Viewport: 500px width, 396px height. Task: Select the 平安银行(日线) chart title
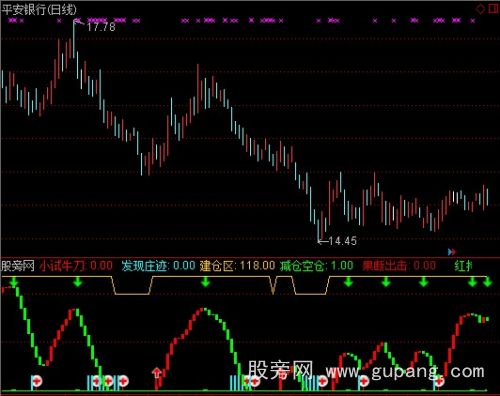tap(39, 9)
